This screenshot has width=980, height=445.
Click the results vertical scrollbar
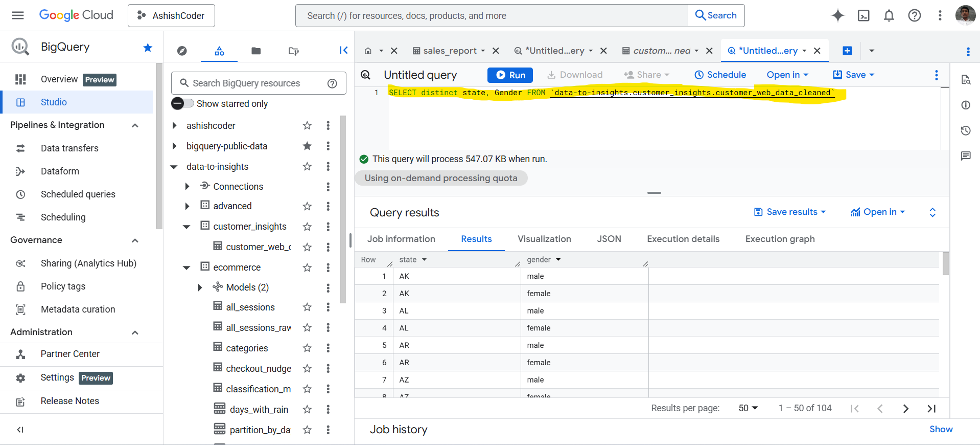pyautogui.click(x=945, y=264)
